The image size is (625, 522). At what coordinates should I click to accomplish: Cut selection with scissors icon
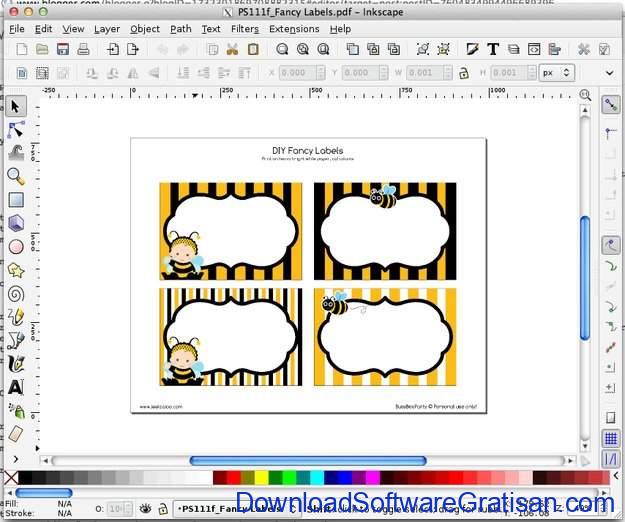tap(232, 49)
